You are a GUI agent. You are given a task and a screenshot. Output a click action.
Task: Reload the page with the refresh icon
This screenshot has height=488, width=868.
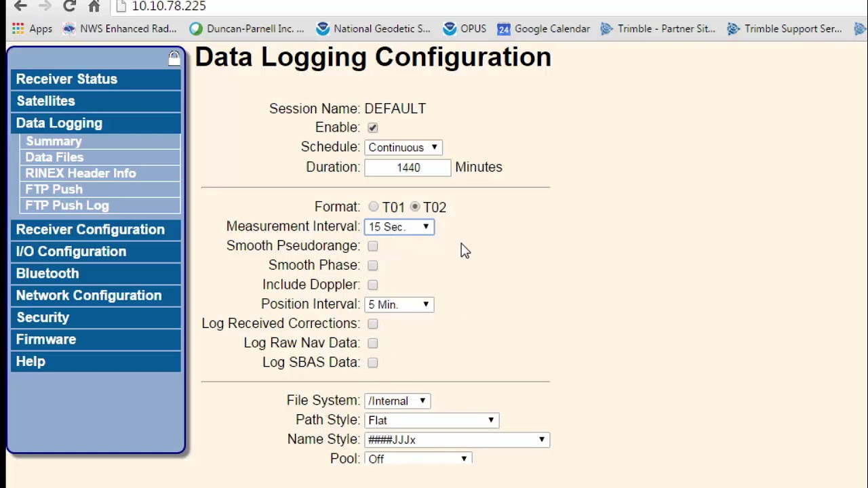[x=69, y=6]
